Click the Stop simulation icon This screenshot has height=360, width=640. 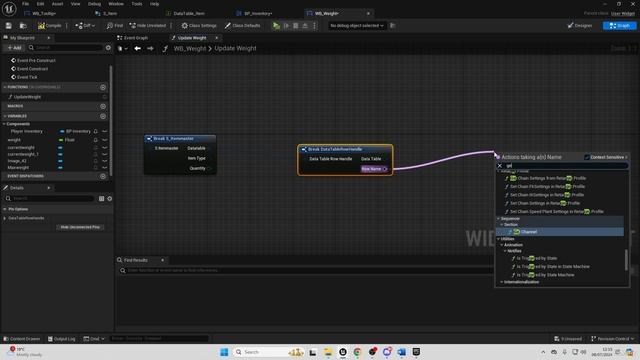[x=296, y=26]
